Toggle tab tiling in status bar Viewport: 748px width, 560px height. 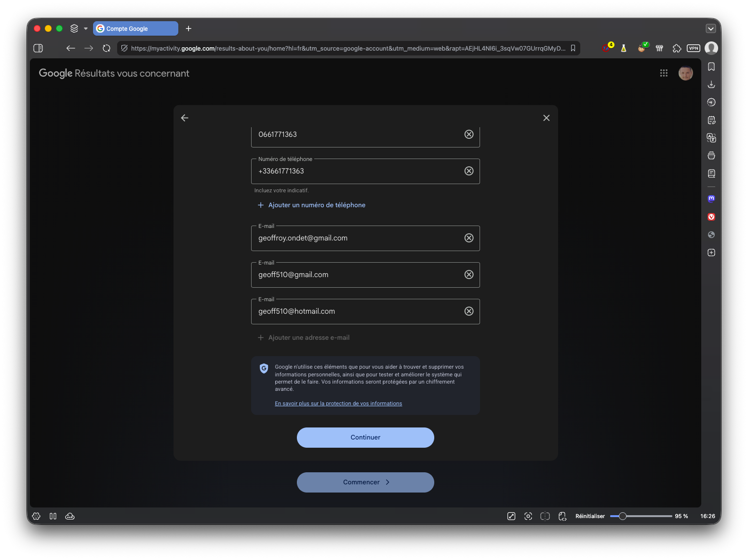tap(545, 516)
